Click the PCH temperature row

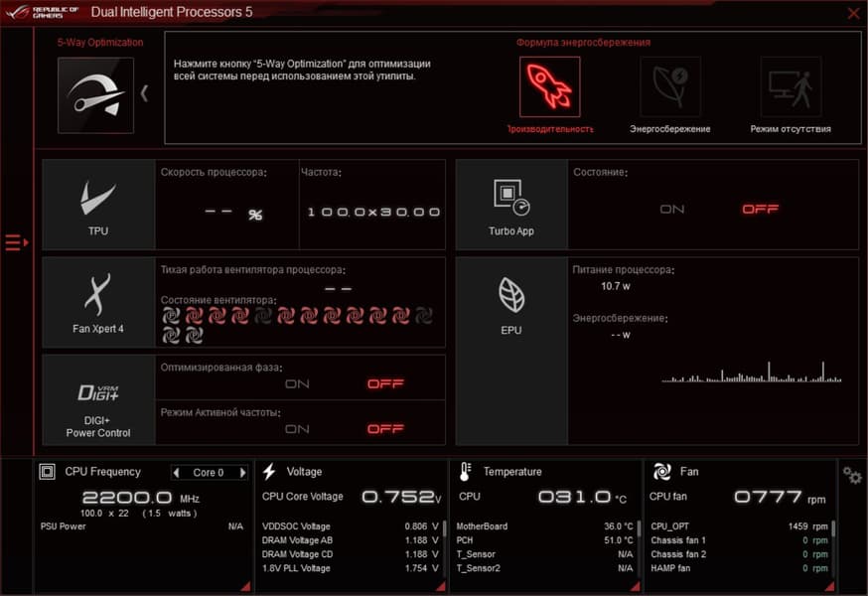click(x=544, y=540)
